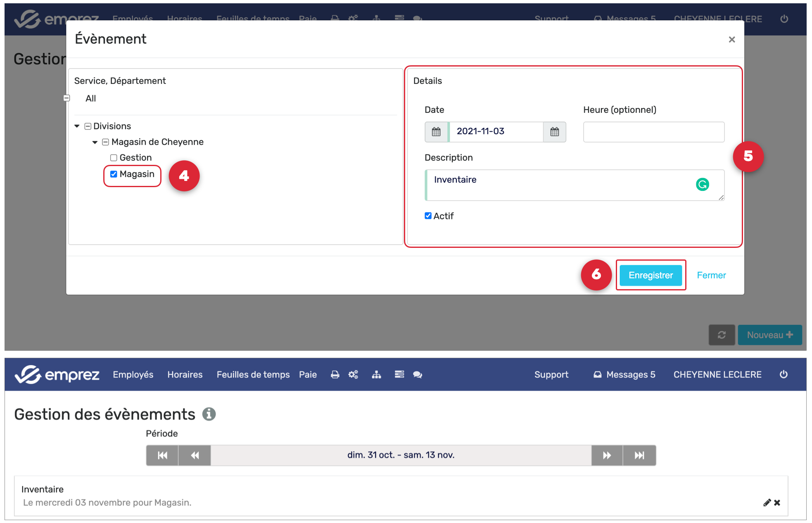This screenshot has height=523, width=812.
Task: Uncheck the Magasin checkbox
Action: (x=114, y=174)
